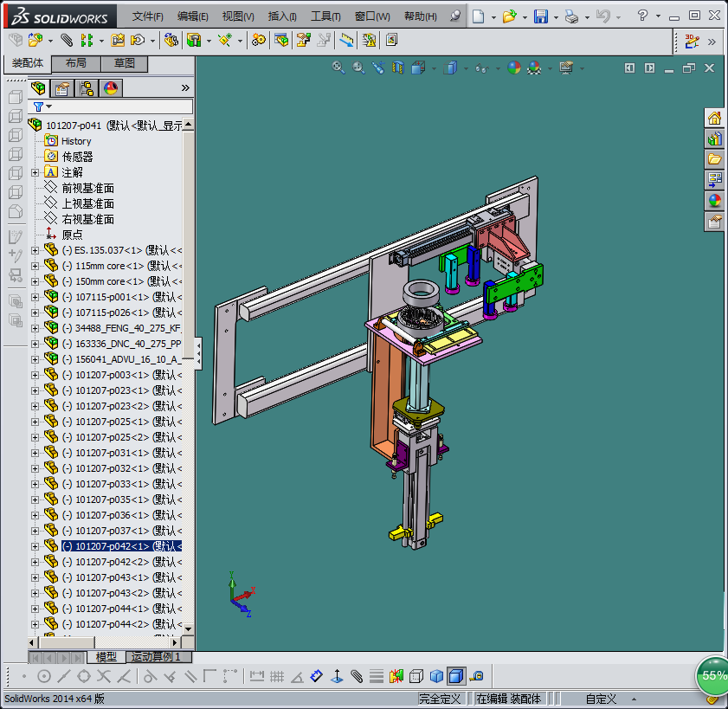Open the ConfigurationManager tab icon
Viewport: 728px width, 709px height.
(86, 87)
